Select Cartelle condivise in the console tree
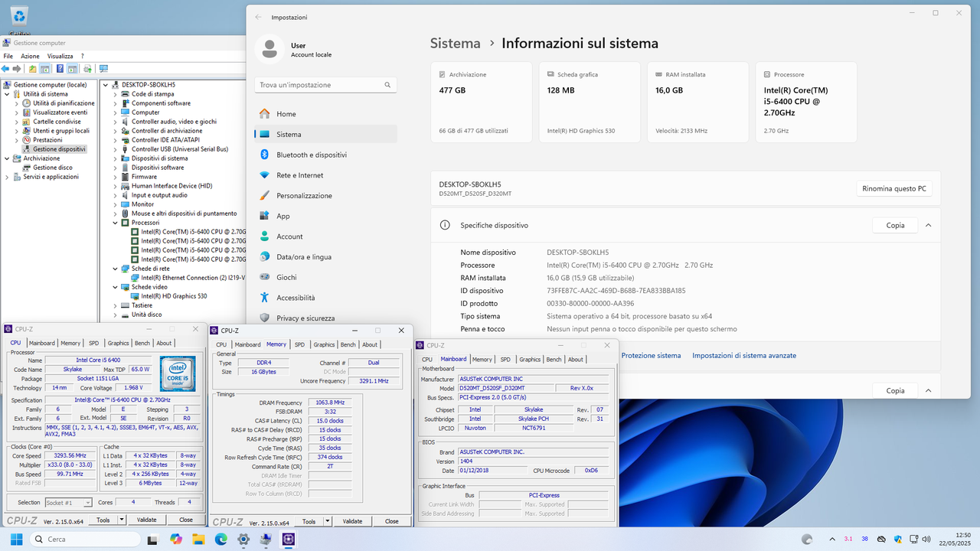 point(57,122)
